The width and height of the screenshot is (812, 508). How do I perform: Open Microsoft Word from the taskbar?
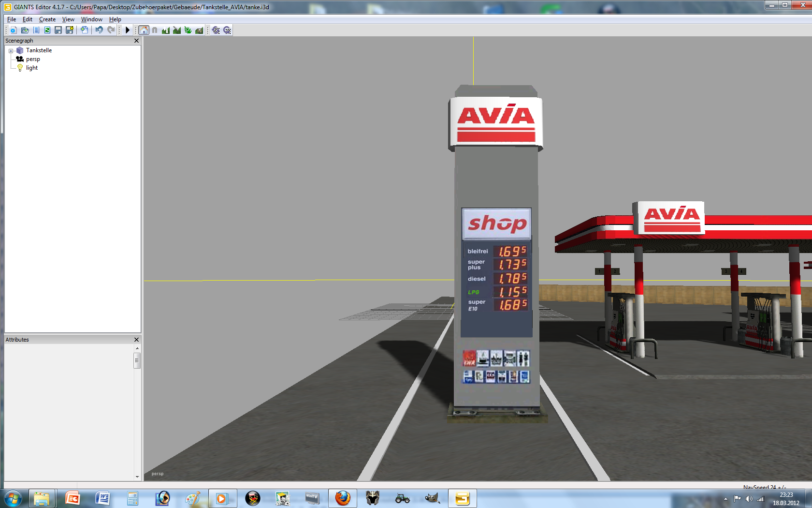[102, 498]
